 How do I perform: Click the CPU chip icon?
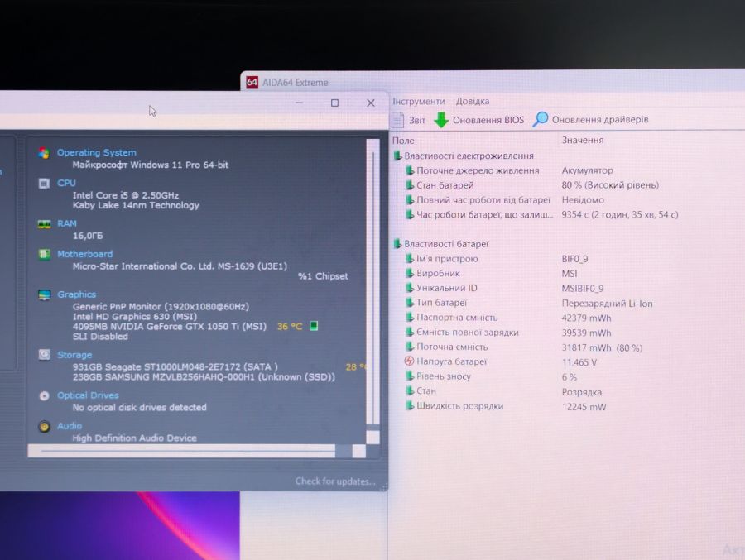coord(44,184)
